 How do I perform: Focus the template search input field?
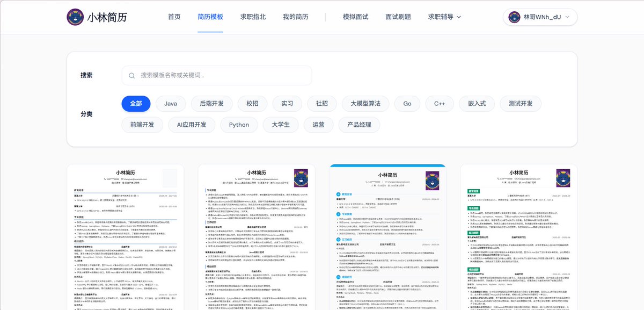point(217,75)
